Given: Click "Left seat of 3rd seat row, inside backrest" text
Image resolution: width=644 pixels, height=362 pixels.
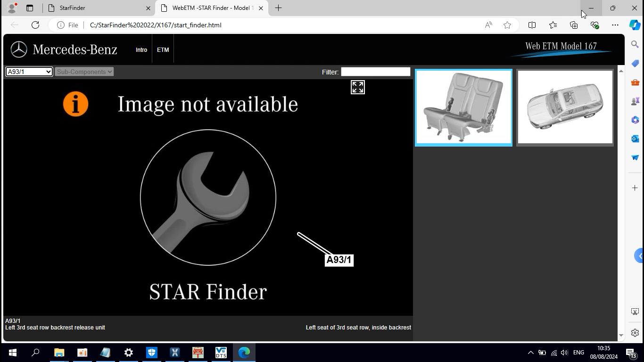Looking at the screenshot, I should (358, 328).
